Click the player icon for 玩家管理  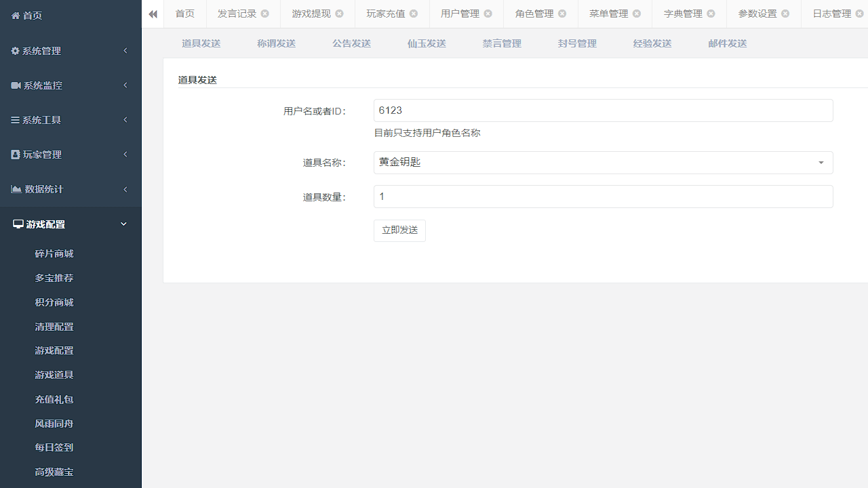tap(15, 154)
